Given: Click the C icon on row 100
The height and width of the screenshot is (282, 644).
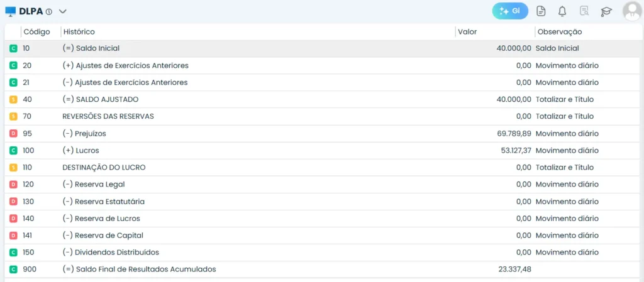Looking at the screenshot, I should pos(14,151).
